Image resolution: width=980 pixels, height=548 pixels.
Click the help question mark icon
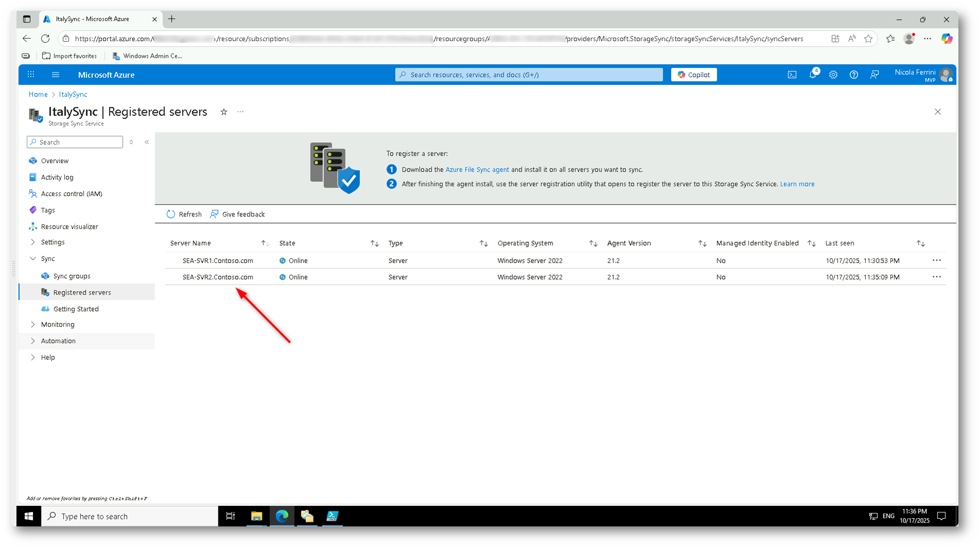pyautogui.click(x=853, y=75)
